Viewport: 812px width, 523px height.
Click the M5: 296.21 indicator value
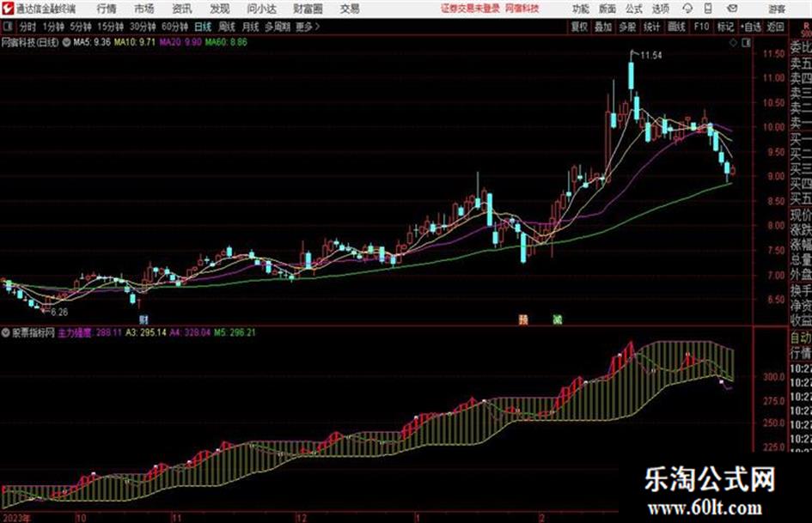click(235, 332)
